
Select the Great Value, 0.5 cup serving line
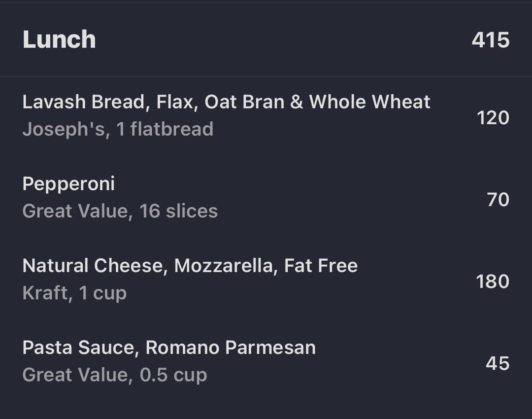pyautogui.click(x=115, y=375)
